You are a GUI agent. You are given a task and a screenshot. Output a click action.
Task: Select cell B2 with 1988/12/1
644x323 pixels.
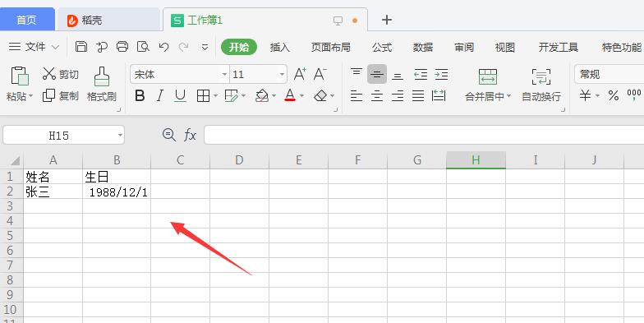[117, 191]
